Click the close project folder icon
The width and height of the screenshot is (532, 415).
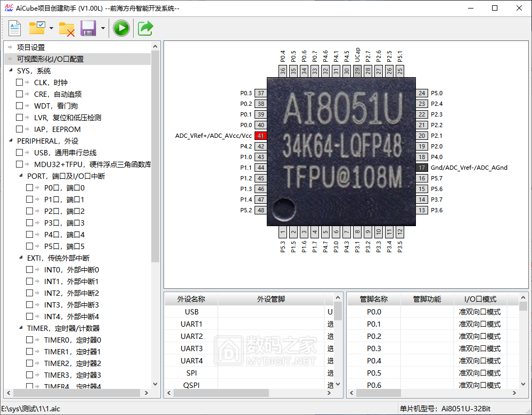(67, 28)
